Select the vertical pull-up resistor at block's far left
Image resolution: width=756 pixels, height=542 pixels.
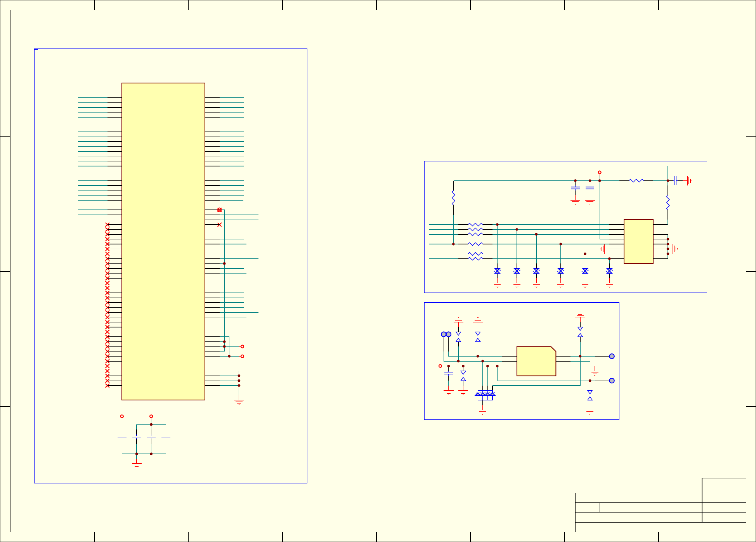click(453, 198)
